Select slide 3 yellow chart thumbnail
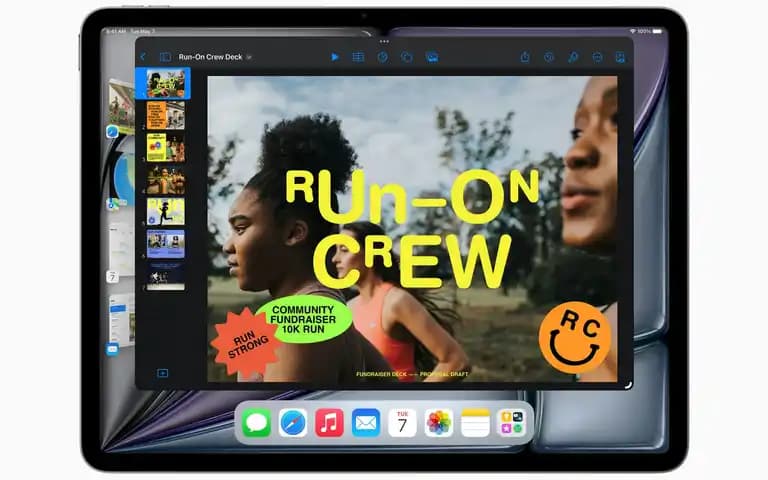Screen dimensions: 768x480 (x=166, y=147)
